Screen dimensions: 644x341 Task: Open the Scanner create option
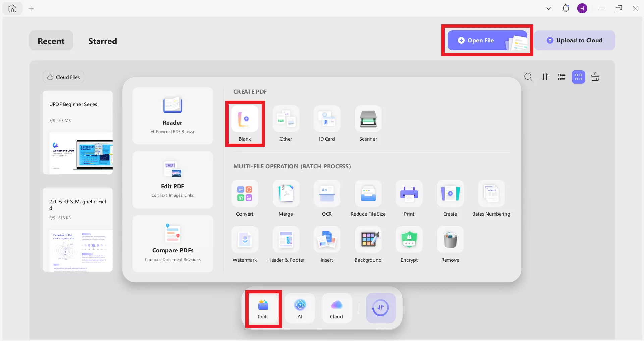point(368,119)
